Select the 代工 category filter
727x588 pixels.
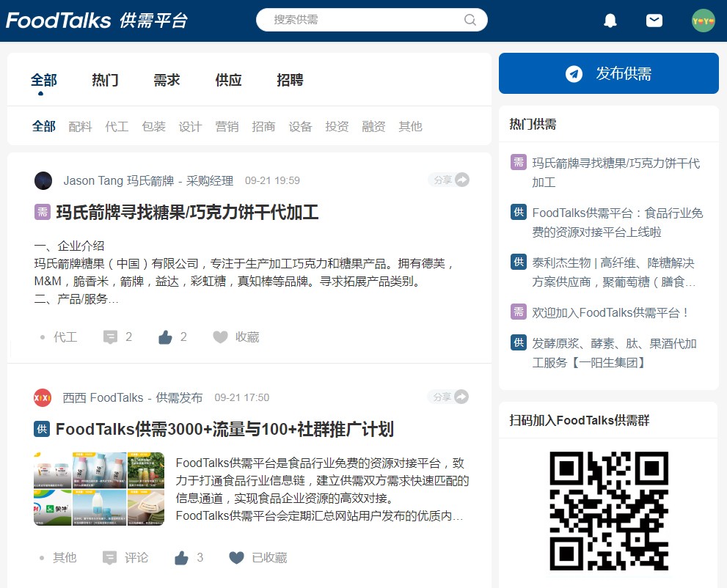(116, 126)
